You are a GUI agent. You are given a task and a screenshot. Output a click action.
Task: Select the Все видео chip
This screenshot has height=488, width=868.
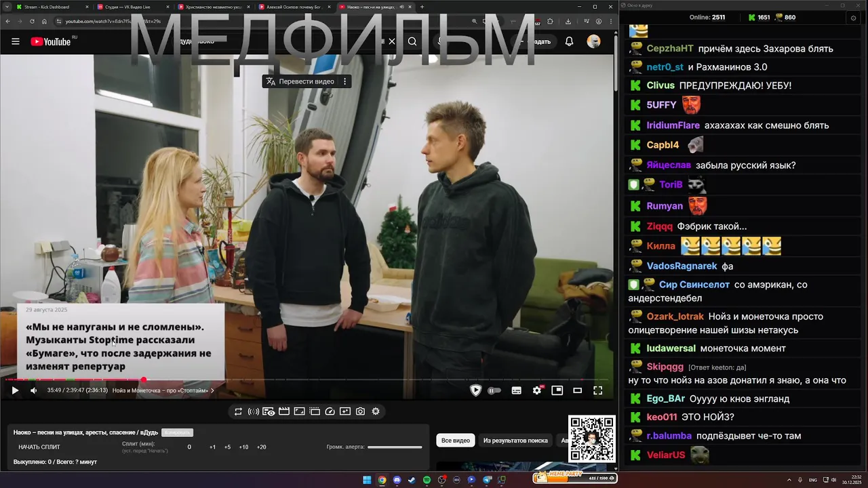coord(456,441)
